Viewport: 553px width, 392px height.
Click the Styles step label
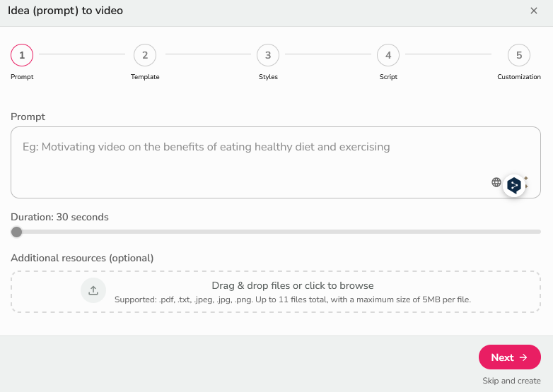(x=268, y=77)
